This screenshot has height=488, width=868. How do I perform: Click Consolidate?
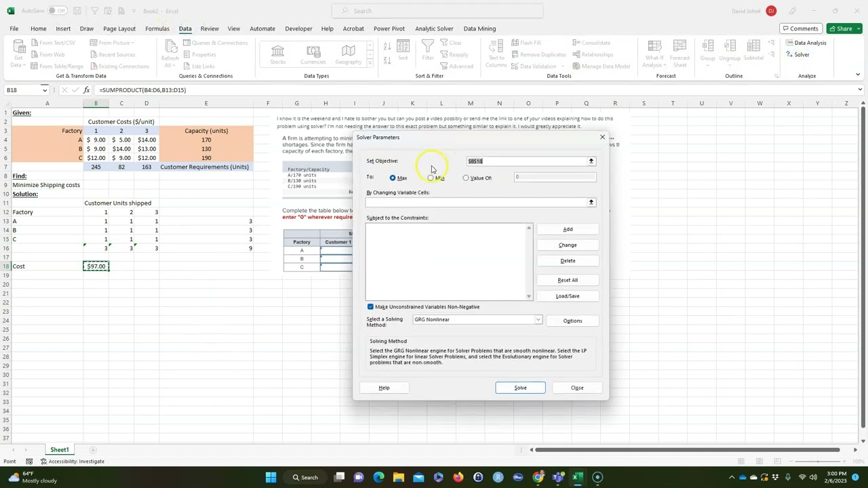pyautogui.click(x=591, y=43)
